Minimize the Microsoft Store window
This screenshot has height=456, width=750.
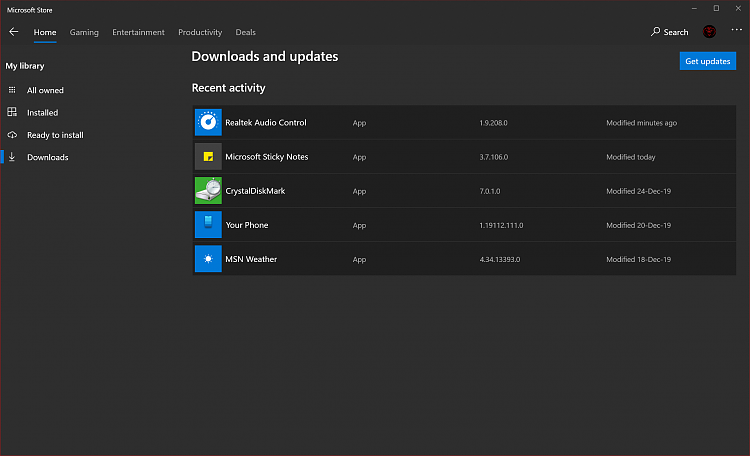tap(694, 9)
